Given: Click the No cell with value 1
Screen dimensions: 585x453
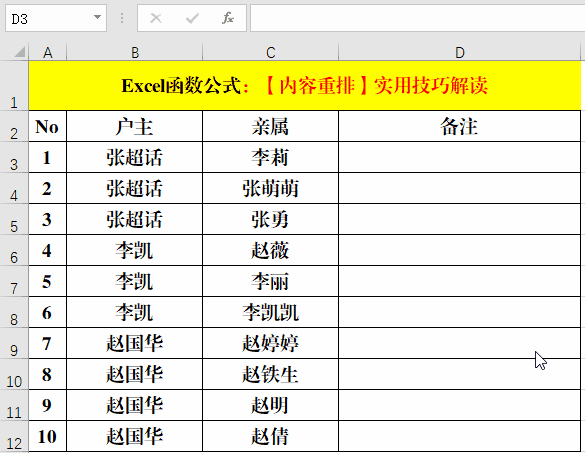Looking at the screenshot, I should [48, 157].
